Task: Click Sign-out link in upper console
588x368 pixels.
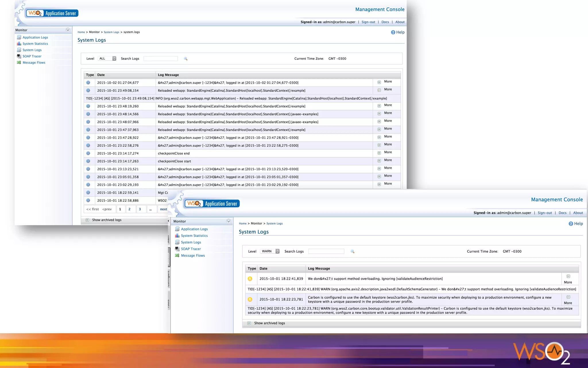Action: pos(368,22)
